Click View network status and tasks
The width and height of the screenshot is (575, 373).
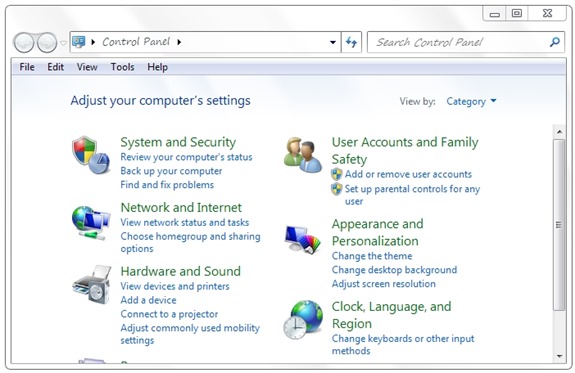pos(185,222)
